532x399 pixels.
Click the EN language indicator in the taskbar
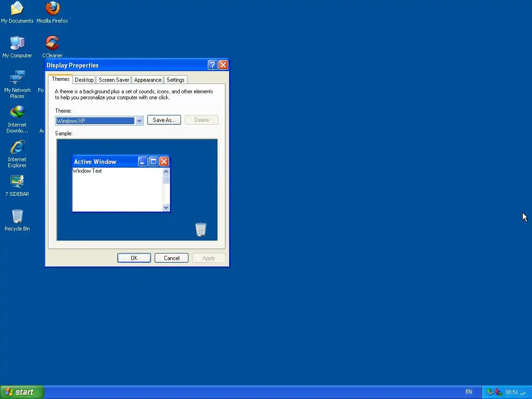469,392
